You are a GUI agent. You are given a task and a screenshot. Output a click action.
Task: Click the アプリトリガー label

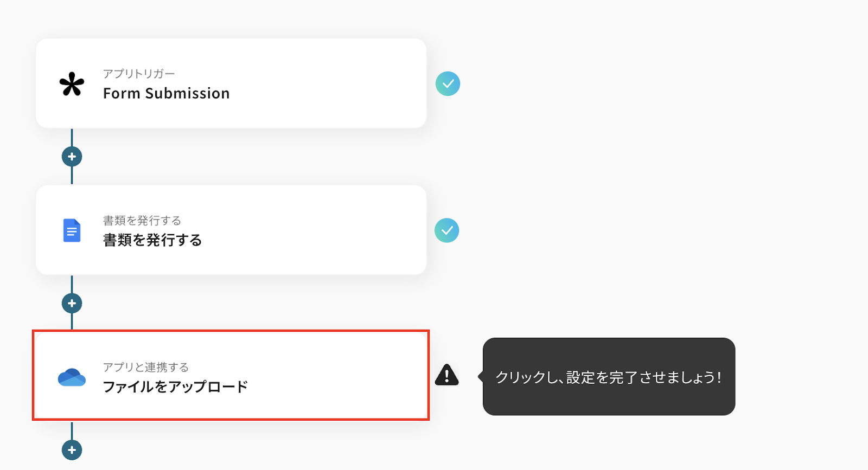click(139, 74)
